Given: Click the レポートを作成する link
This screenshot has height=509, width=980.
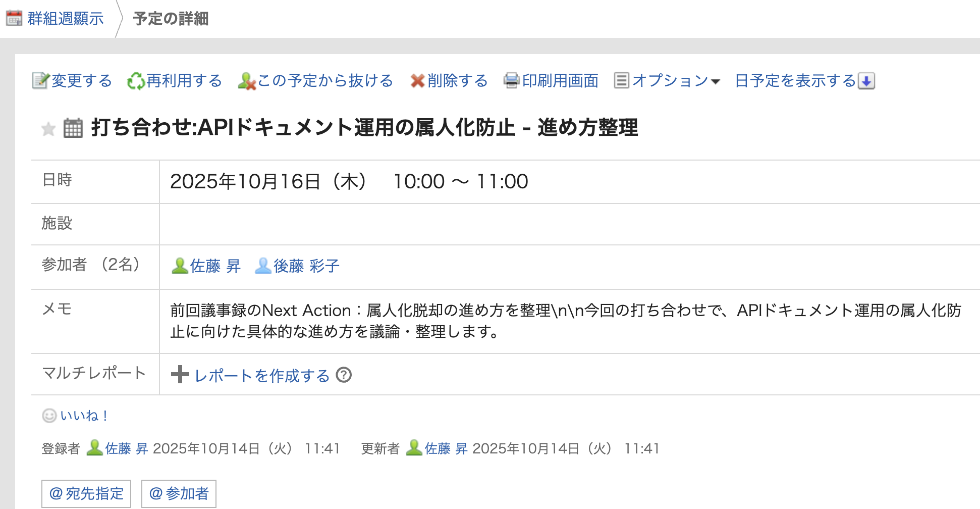Looking at the screenshot, I should pos(262,376).
